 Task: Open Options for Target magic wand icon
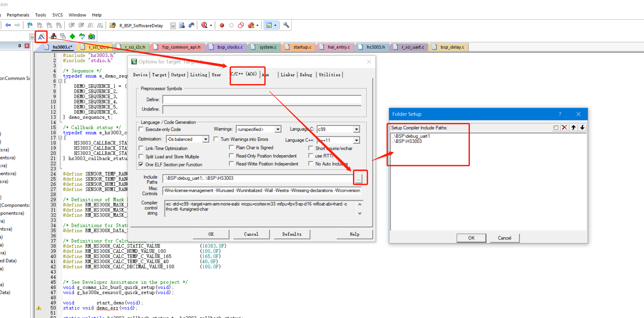(41, 36)
